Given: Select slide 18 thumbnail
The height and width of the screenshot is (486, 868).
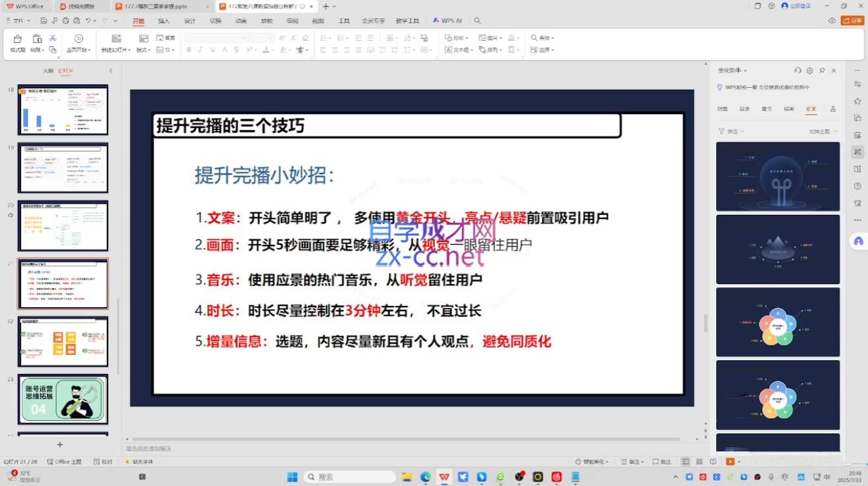Looking at the screenshot, I should click(x=63, y=110).
